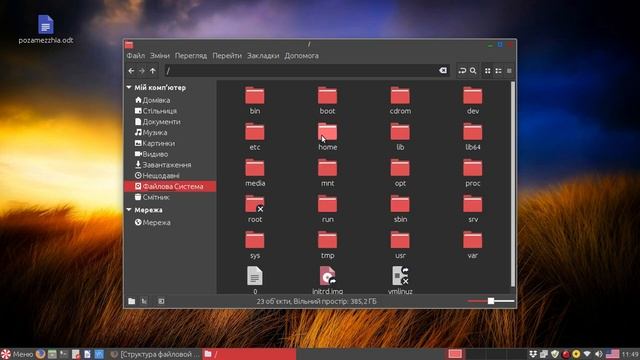Adjust the icon zoom slider
Image resolution: width=640 pixels, height=360 pixels.
491,301
